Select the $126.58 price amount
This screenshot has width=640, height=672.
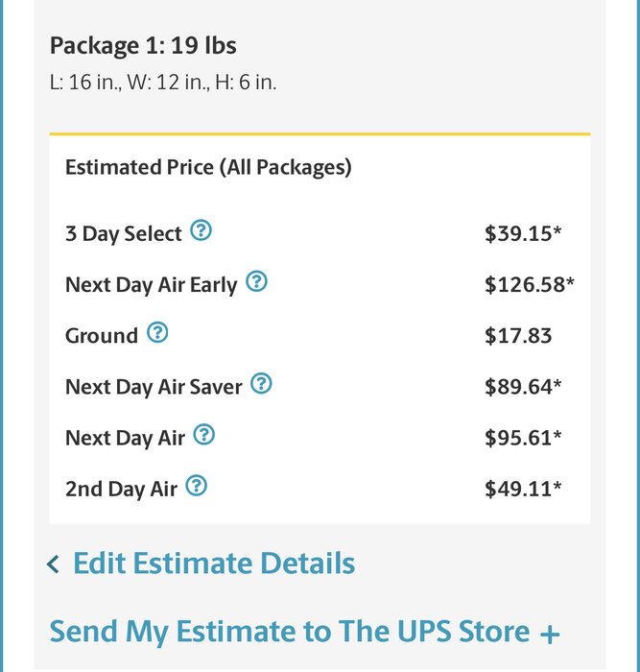[x=529, y=285]
